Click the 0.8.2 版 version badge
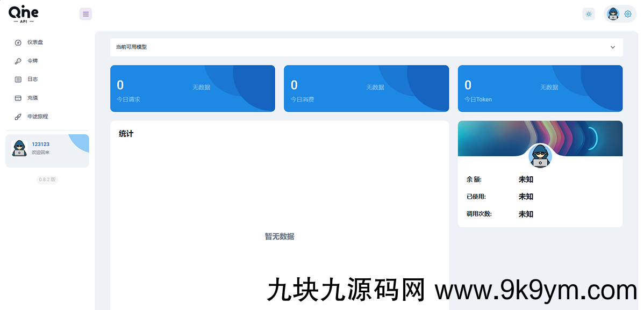 point(47,179)
